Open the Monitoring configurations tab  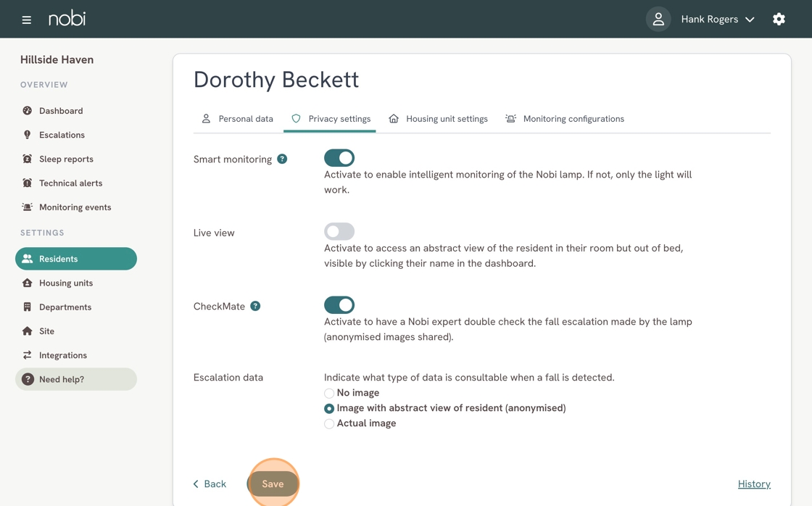pyautogui.click(x=565, y=119)
